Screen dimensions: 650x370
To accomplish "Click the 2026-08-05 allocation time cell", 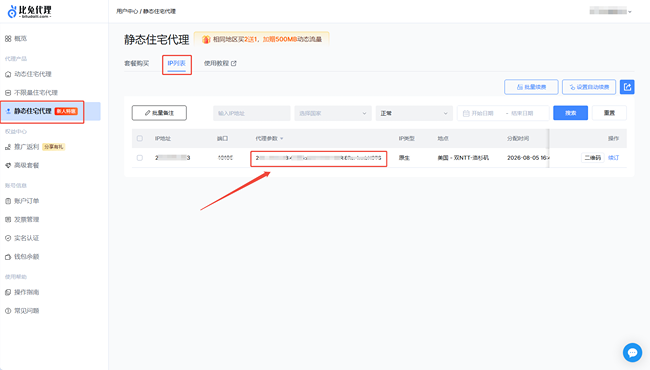I will click(x=528, y=158).
